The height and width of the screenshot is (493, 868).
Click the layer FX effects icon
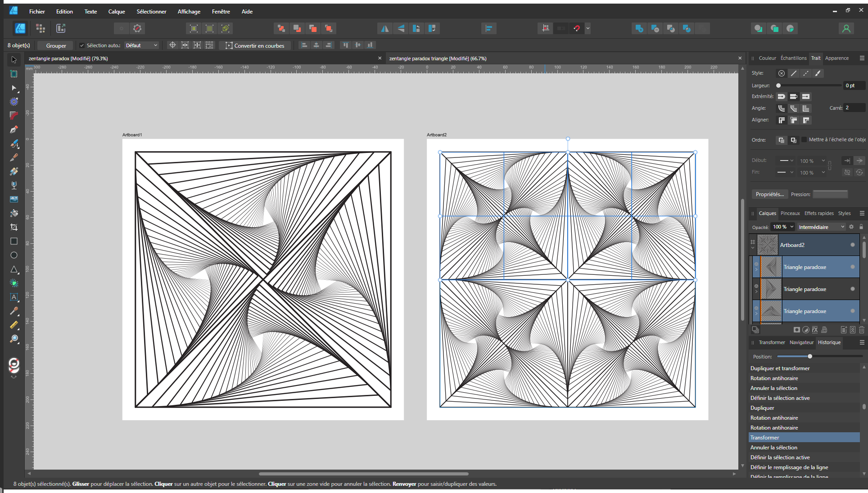pos(815,330)
